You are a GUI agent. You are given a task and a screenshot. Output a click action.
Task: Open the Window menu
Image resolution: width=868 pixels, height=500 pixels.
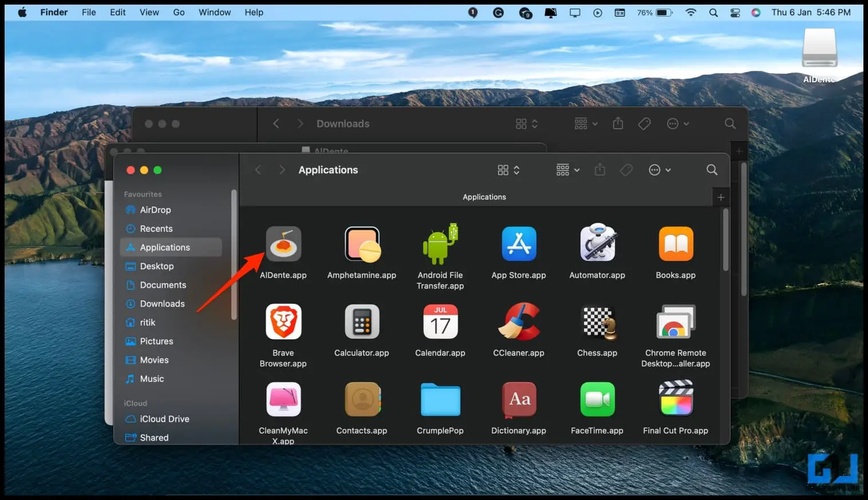pyautogui.click(x=215, y=12)
